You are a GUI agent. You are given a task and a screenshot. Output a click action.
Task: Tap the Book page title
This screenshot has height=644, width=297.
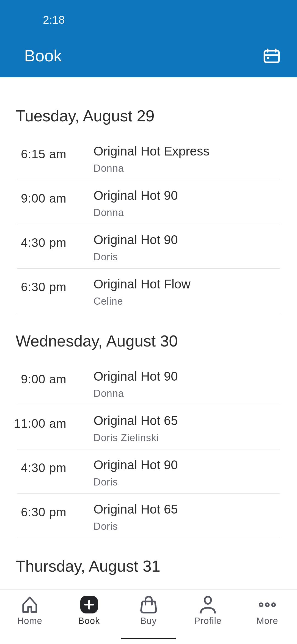(x=43, y=56)
